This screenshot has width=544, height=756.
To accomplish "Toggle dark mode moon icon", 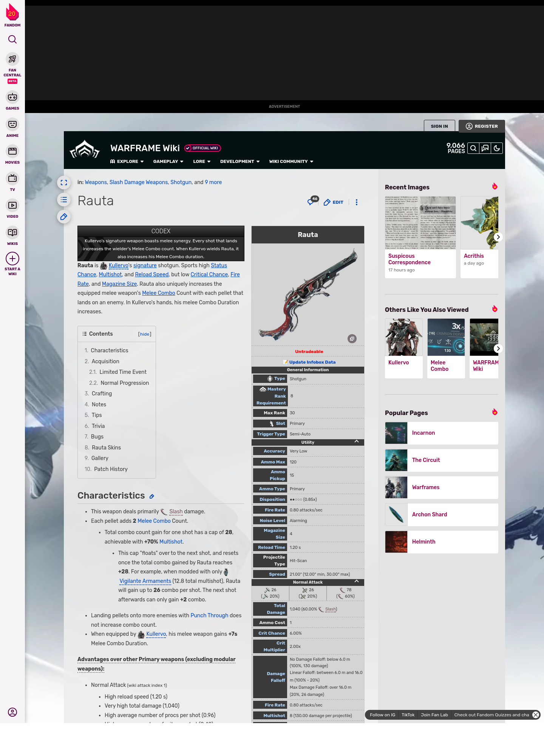I will coord(497,148).
